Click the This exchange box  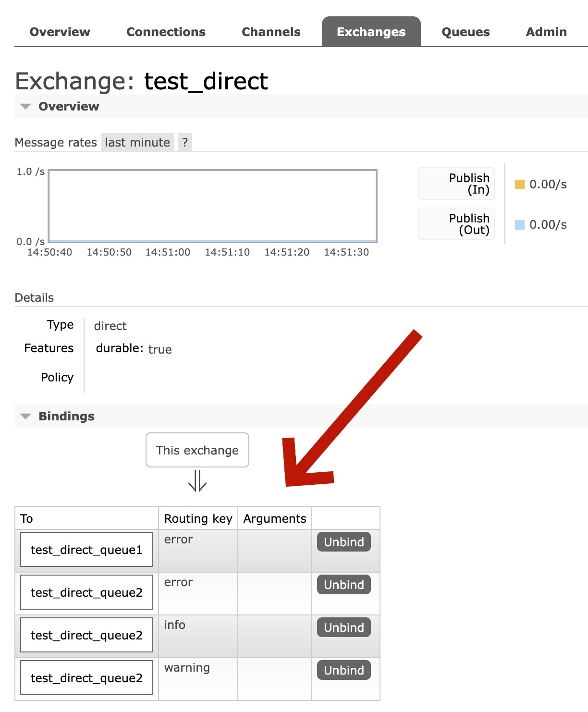[197, 450]
